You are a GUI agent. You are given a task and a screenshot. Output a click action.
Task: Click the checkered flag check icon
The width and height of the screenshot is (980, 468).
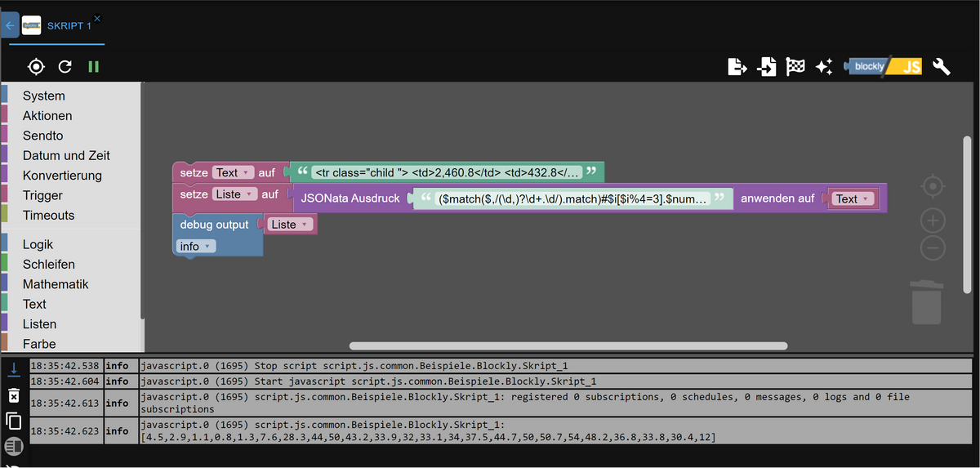click(x=795, y=67)
